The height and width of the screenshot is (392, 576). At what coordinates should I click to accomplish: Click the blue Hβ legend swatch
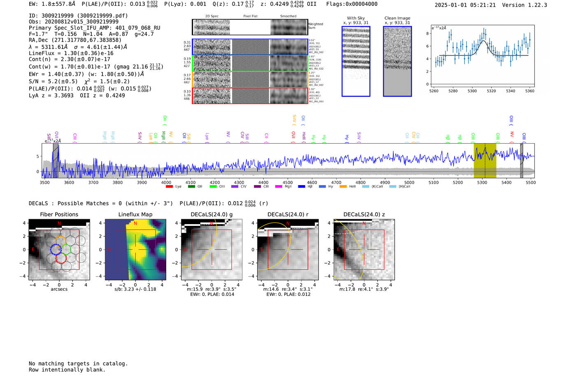(302, 187)
